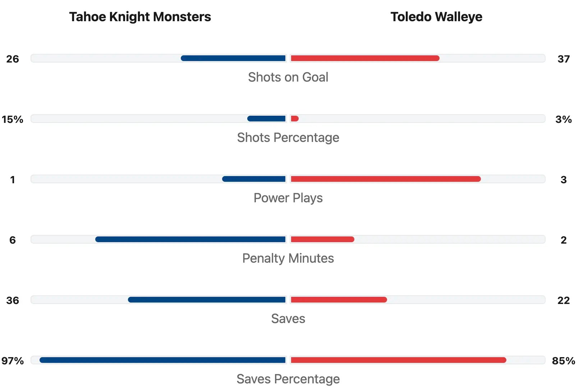The height and width of the screenshot is (392, 579).
Task: Select the Shots Percentage label
Action: (288, 138)
